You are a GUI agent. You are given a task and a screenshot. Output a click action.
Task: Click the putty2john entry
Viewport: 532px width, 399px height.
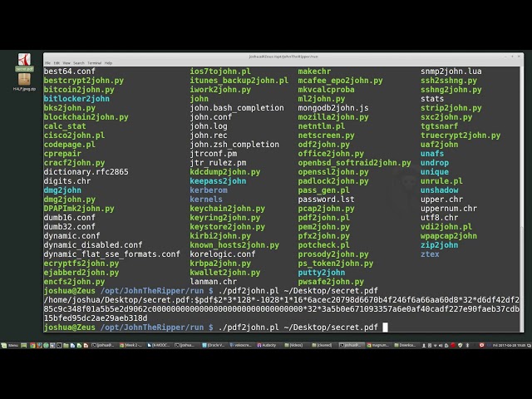pos(322,273)
